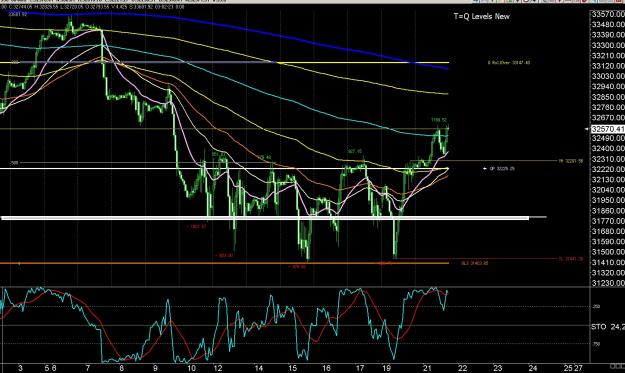Pick the 31410.00 axis value
The width and height of the screenshot is (625, 373).
pyautogui.click(x=608, y=263)
